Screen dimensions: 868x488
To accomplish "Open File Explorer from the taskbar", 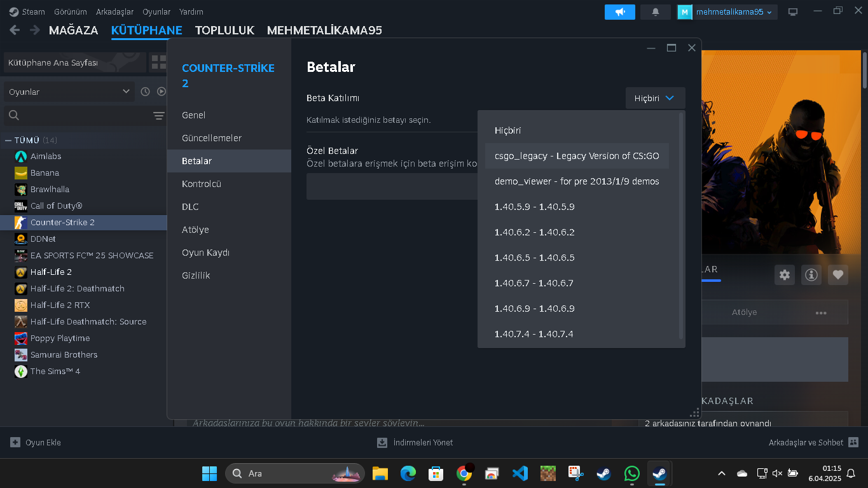I will [380, 473].
